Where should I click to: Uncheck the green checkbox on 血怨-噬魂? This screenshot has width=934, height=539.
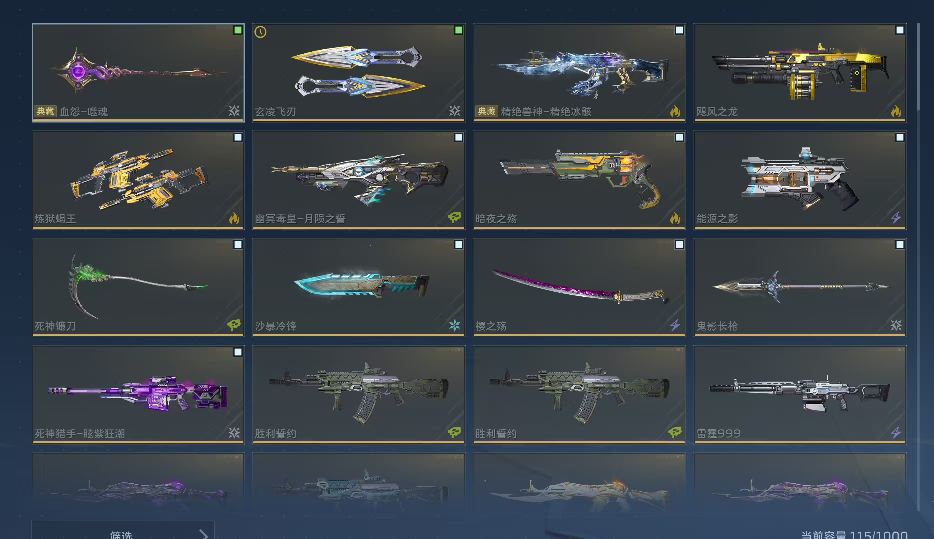click(x=238, y=30)
